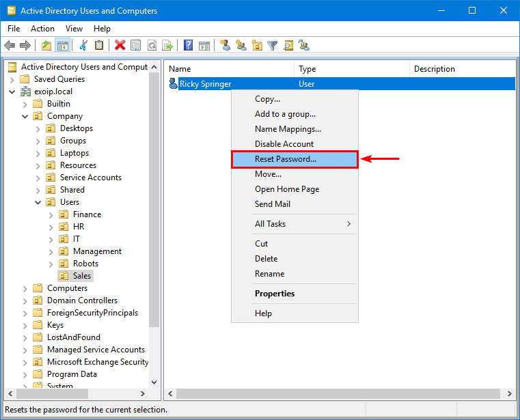Expand the Domain Controllers node

[25, 301]
